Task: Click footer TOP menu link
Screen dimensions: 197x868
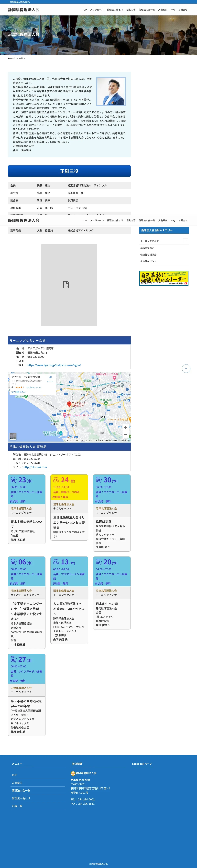Action: (14, 775)
